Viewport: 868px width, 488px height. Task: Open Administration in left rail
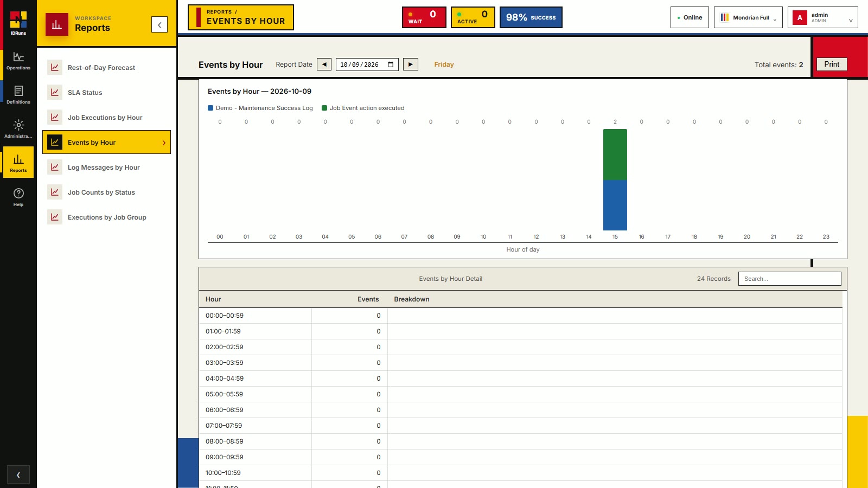[x=18, y=130]
